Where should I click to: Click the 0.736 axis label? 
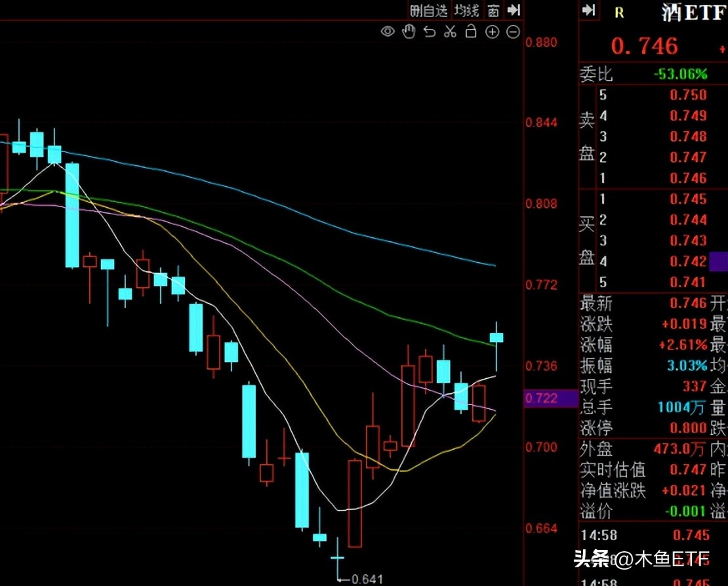pos(541,366)
